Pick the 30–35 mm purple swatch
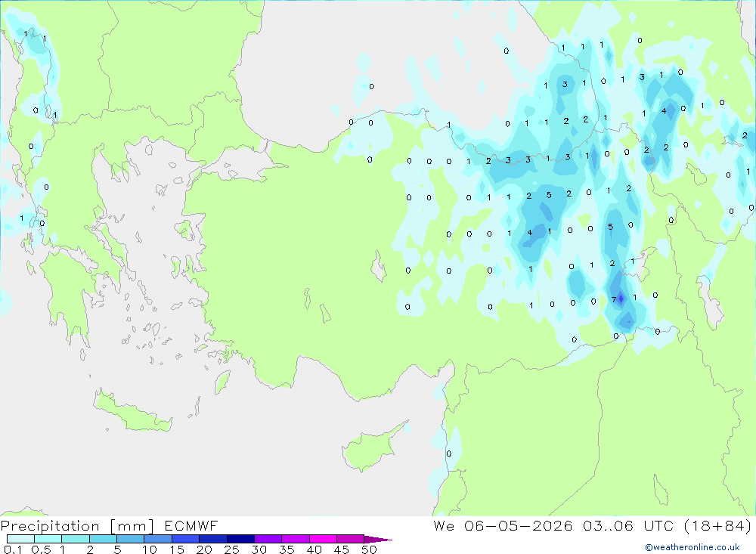756x554 pixels. pyautogui.click(x=268, y=539)
